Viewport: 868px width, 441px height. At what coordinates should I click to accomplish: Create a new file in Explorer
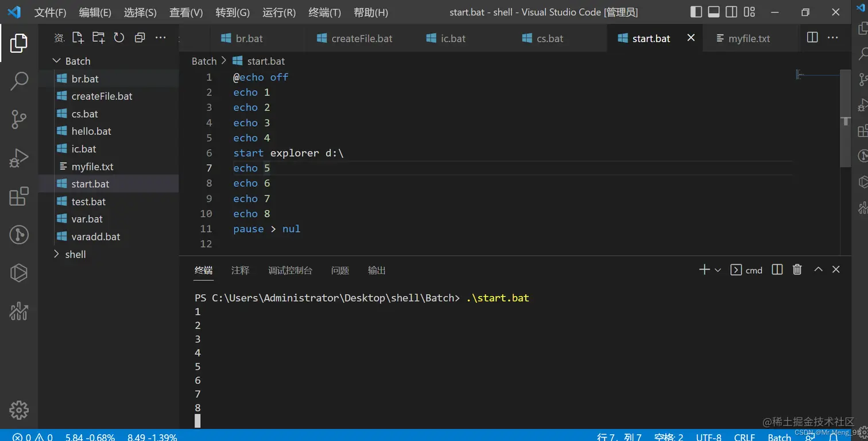[77, 38]
